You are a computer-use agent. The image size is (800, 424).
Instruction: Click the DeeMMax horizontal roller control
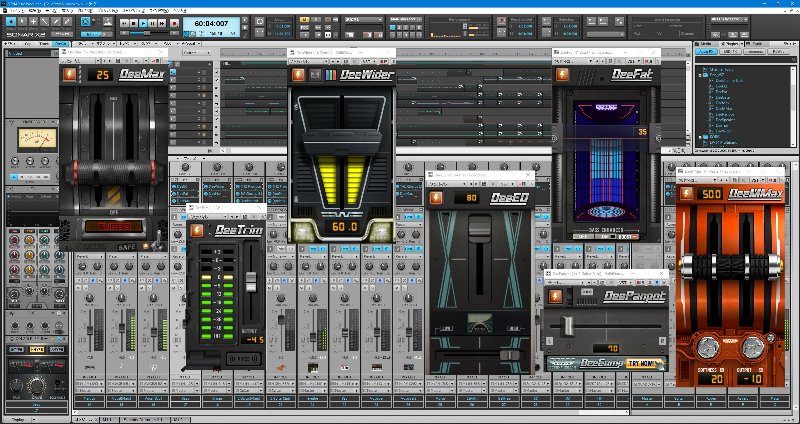point(731,266)
